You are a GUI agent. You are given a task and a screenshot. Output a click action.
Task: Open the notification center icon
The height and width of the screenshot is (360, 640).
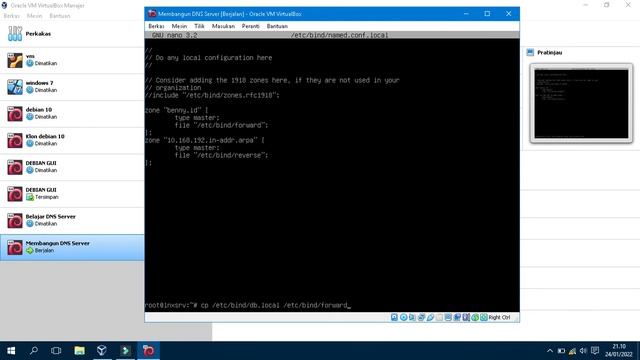(595, 351)
